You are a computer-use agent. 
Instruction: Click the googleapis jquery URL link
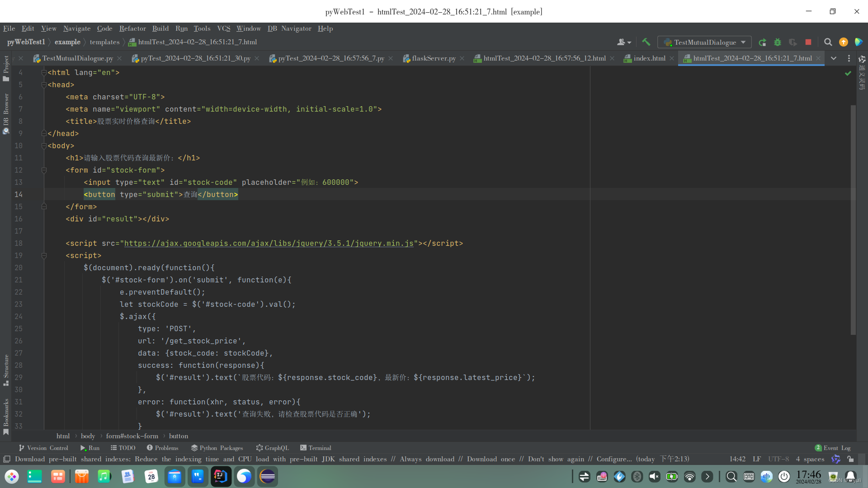pos(269,244)
